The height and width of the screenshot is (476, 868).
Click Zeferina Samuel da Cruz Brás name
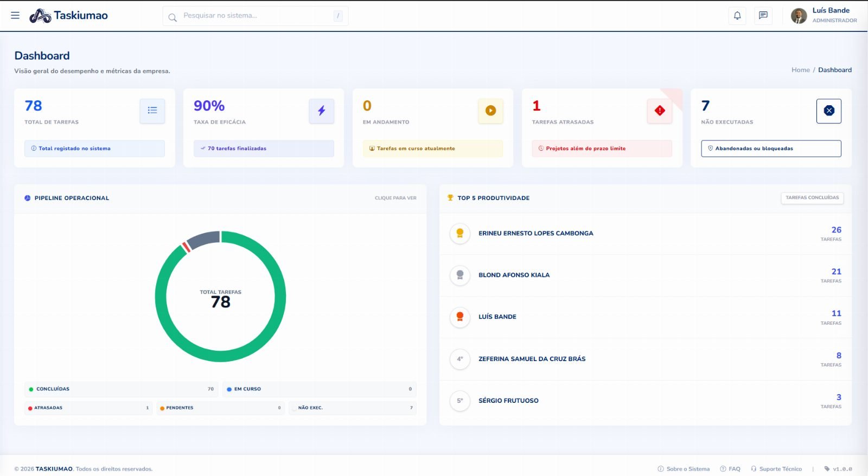pos(532,359)
